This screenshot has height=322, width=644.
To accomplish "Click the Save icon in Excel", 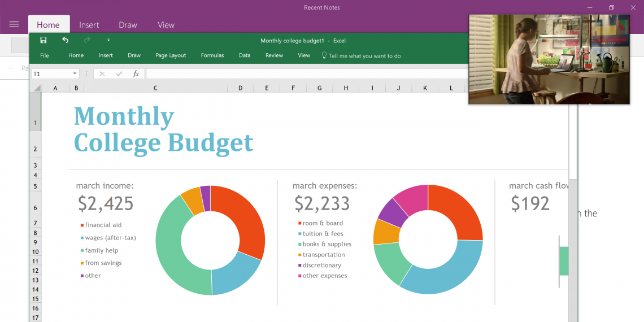I will tap(43, 40).
